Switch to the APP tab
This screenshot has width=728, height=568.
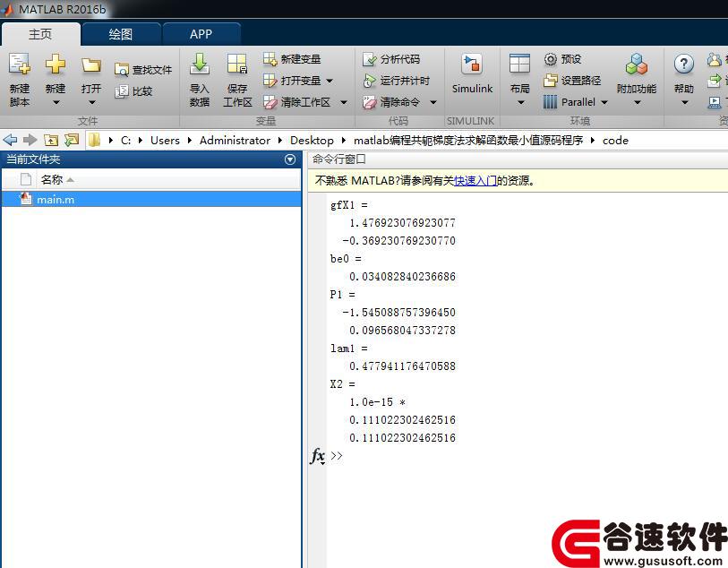click(x=201, y=34)
